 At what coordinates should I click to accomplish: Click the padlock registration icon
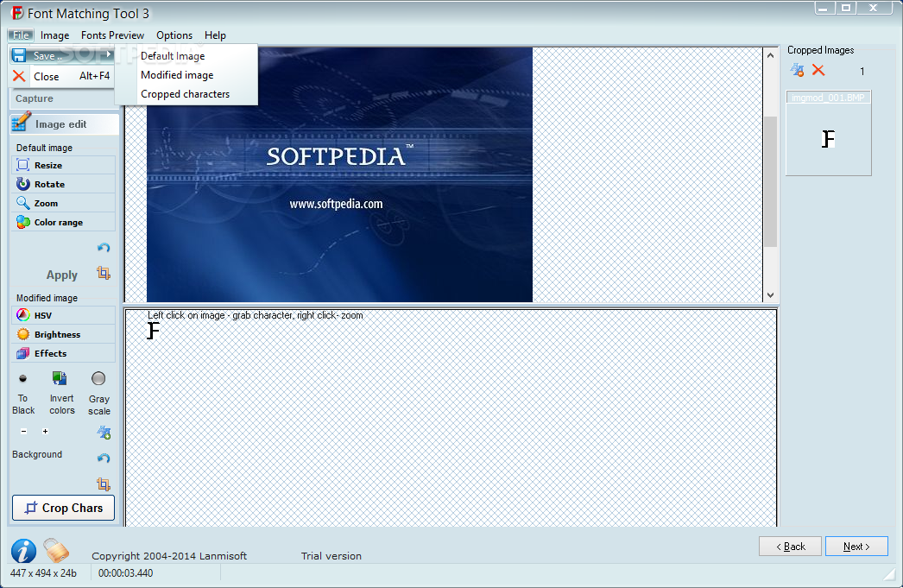pos(56,551)
